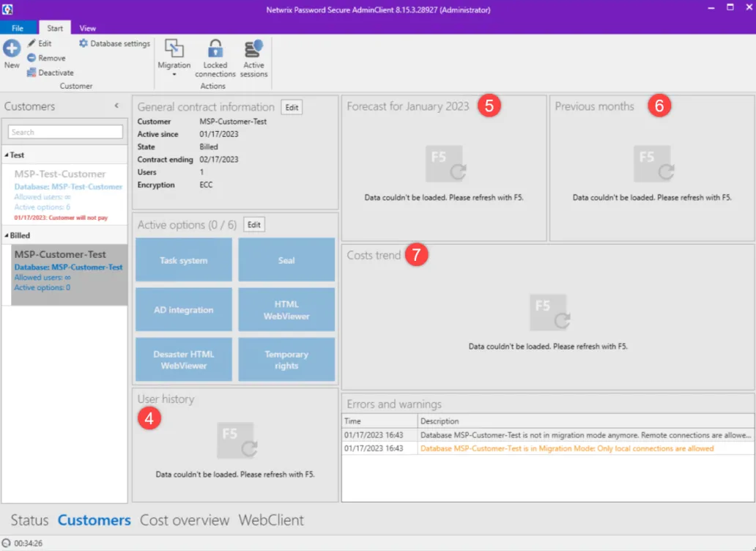Viewport: 756px width, 551px height.
Task: Open the Locked connections padlock icon
Action: [215, 49]
